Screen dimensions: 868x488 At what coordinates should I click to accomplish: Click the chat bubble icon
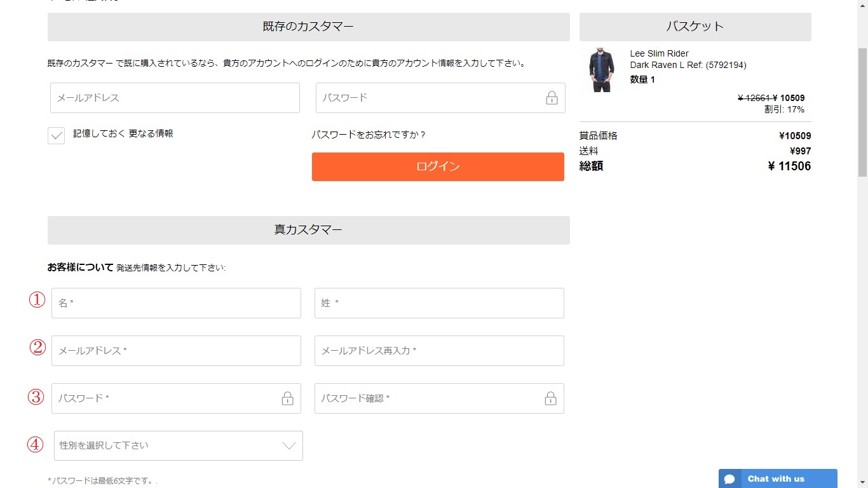729,479
